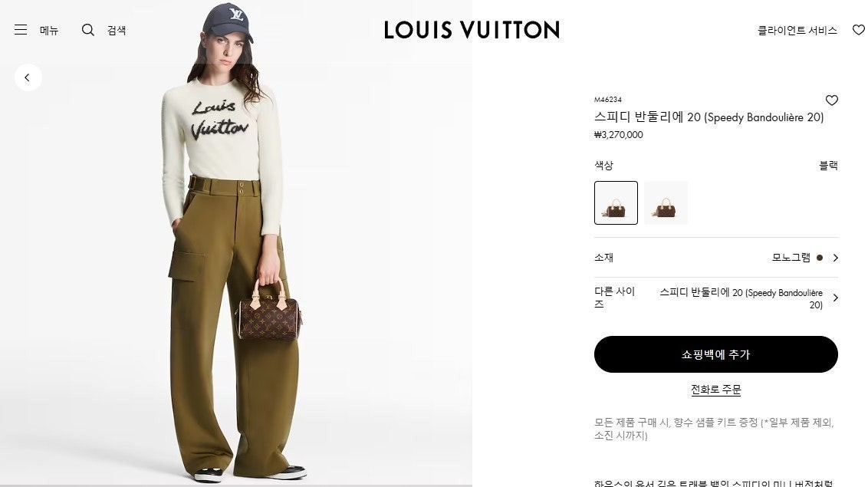Open the 모노그램 material option
868x487 pixels.
coord(791,258)
